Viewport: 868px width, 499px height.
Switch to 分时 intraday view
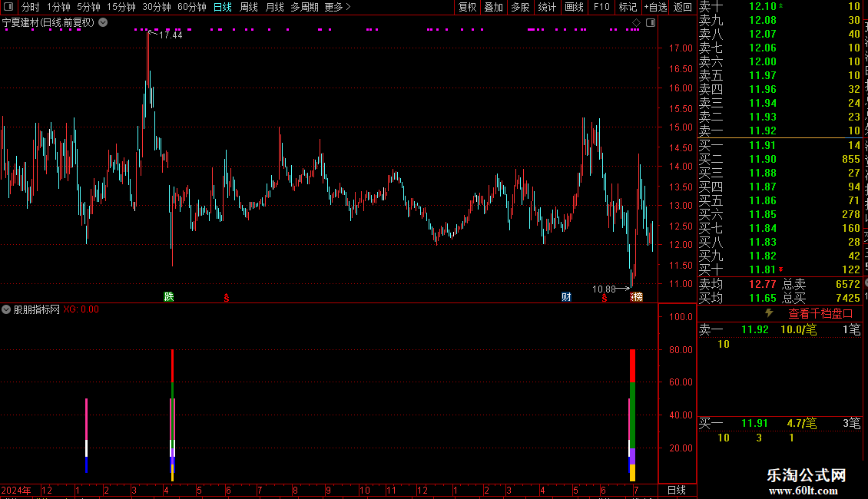31,7
